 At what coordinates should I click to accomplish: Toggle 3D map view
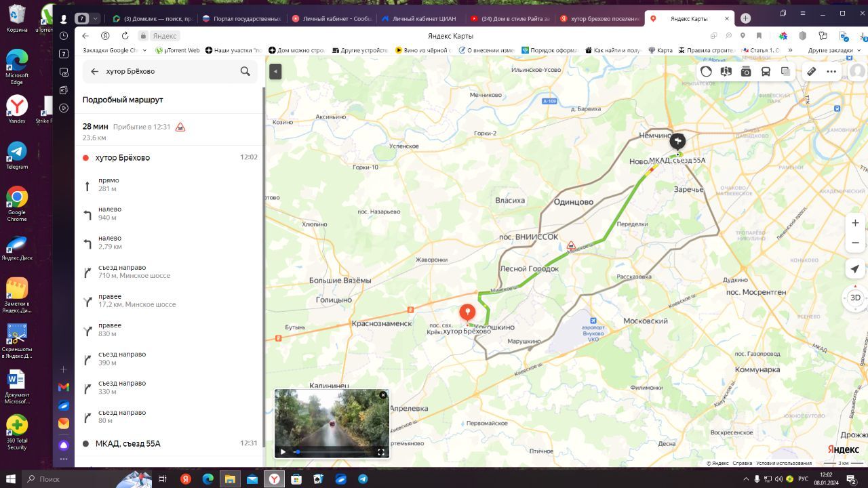(855, 298)
